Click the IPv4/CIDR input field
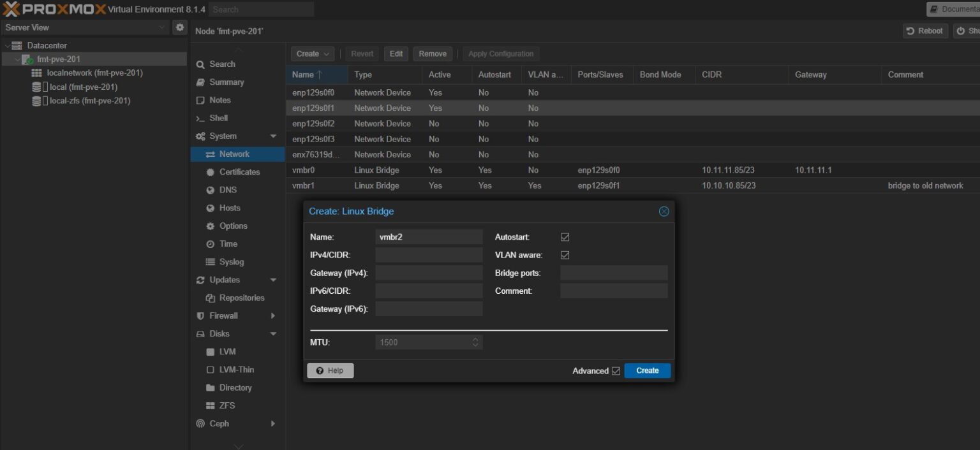 428,254
